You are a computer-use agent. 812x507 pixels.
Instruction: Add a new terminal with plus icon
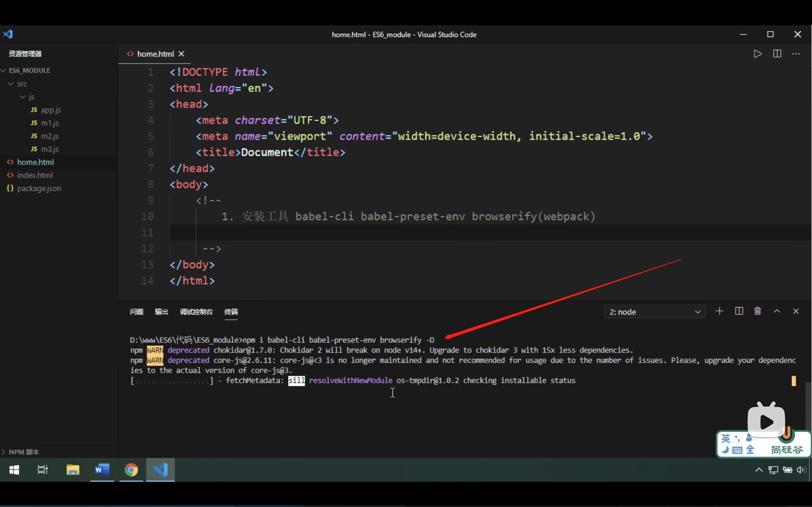pos(719,311)
